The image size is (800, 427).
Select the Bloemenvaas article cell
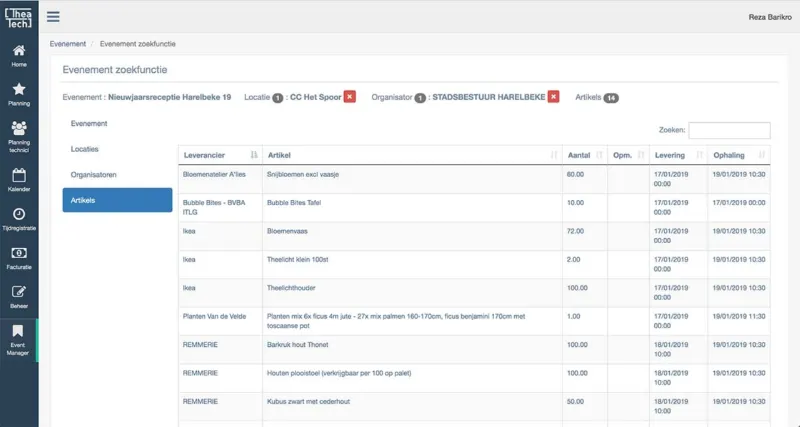tap(412, 236)
